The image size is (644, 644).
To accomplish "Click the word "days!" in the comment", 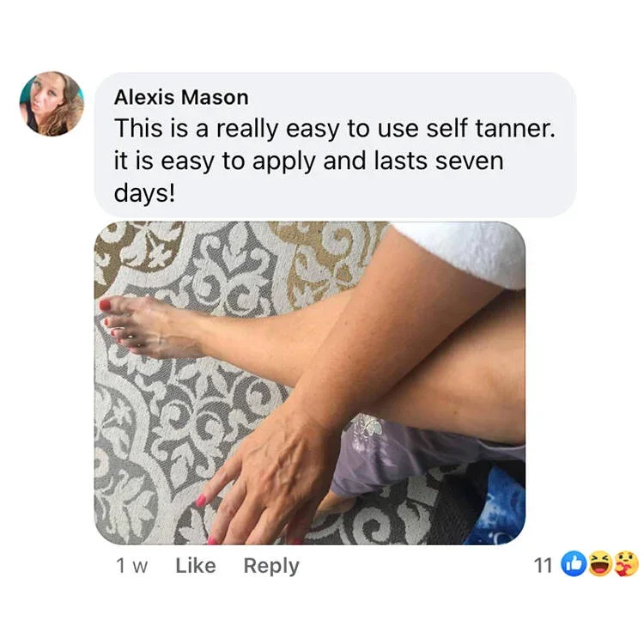I will (144, 193).
